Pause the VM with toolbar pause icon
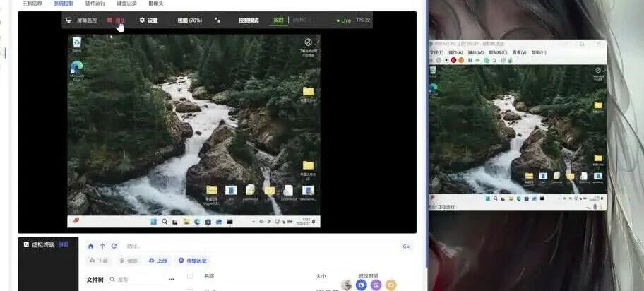 click(x=470, y=60)
